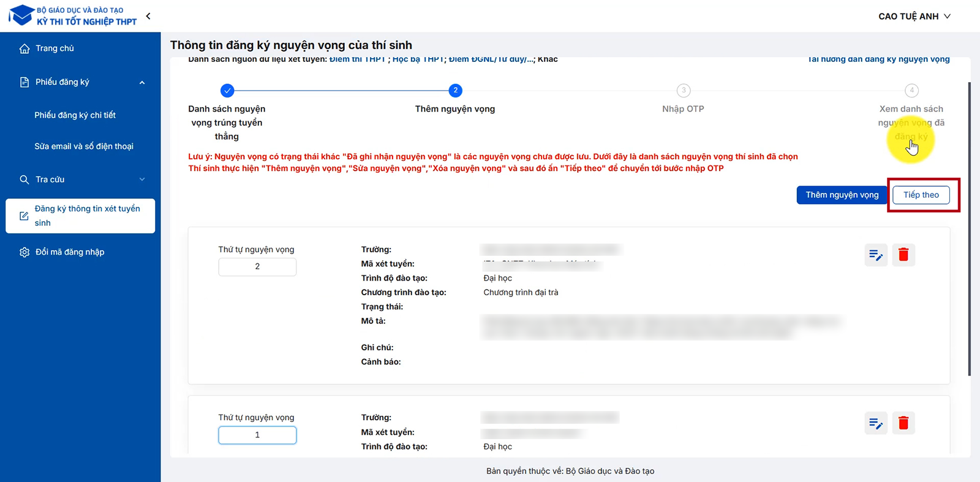
Task: Collapse the sidebar with the left arrow
Action: (x=148, y=16)
